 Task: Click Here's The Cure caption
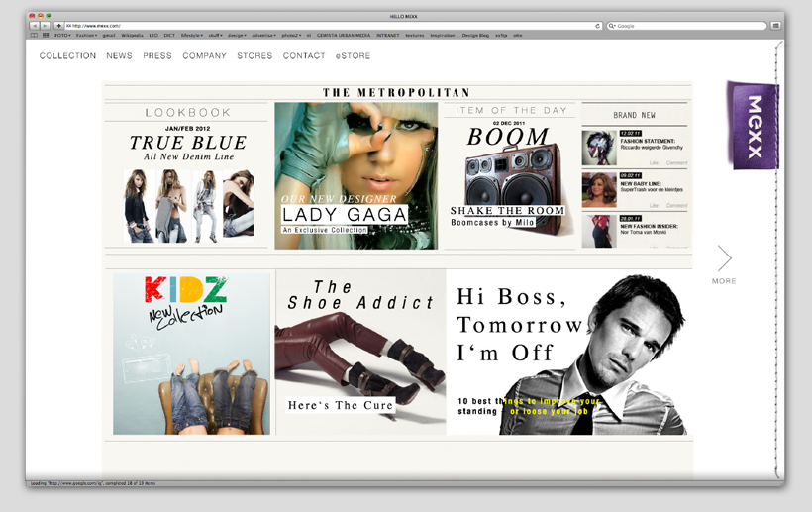tap(341, 405)
